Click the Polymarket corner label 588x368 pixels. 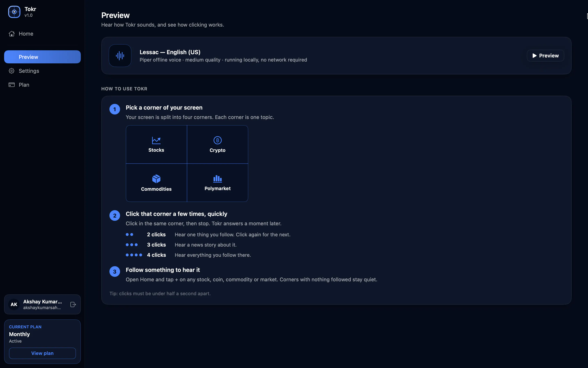click(x=217, y=188)
